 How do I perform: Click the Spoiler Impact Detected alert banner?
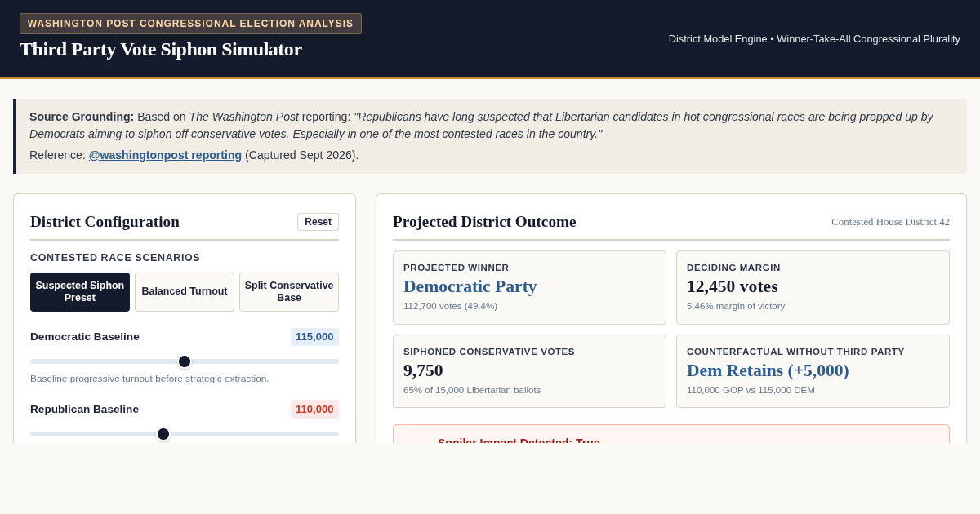pyautogui.click(x=671, y=434)
